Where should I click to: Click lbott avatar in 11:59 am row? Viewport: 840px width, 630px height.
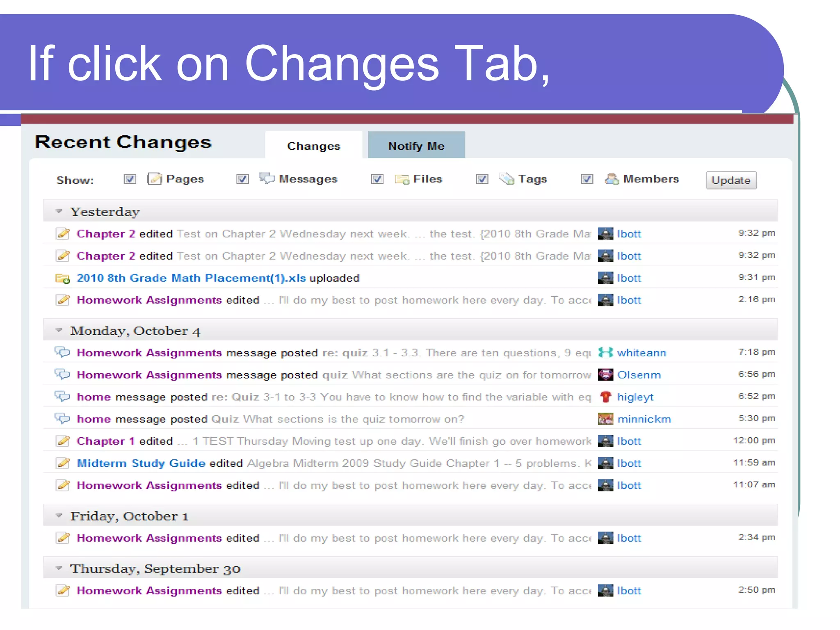(x=605, y=463)
